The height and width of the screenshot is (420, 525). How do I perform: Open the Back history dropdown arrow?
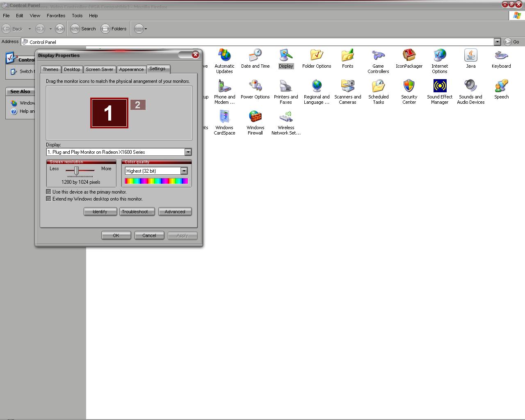tap(30, 29)
